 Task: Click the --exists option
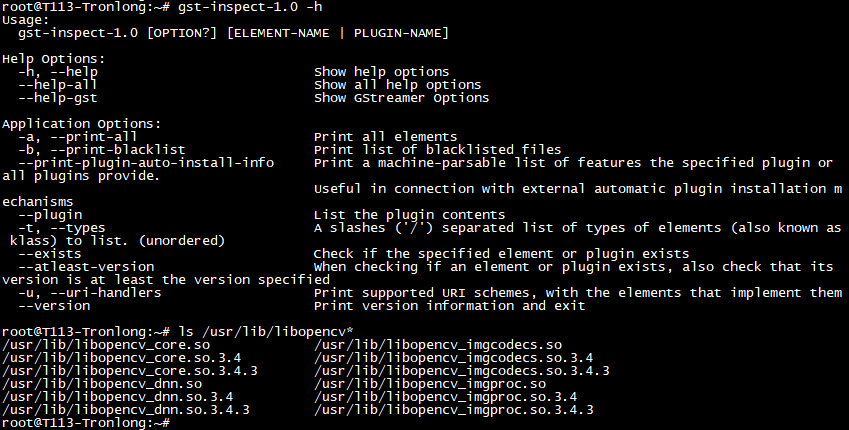pos(50,253)
